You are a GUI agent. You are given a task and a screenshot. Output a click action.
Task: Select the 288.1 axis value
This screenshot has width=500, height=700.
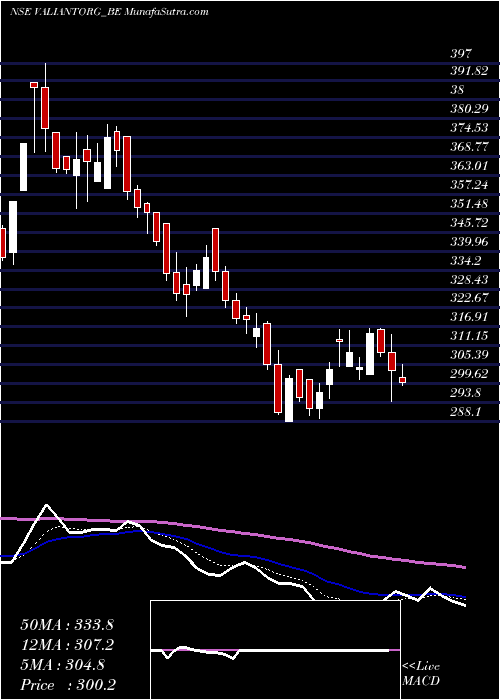[465, 412]
